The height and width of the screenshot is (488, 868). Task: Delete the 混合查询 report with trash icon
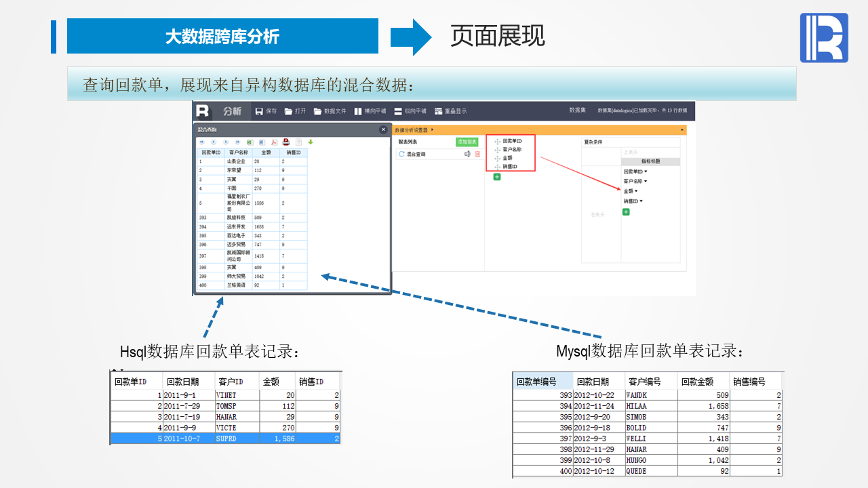click(477, 155)
